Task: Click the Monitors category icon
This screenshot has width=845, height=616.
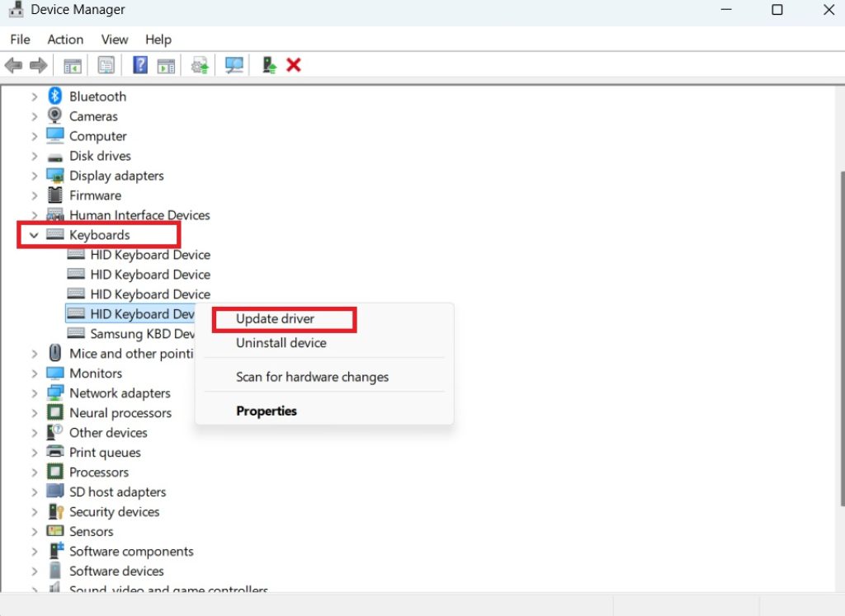Action: tap(55, 374)
